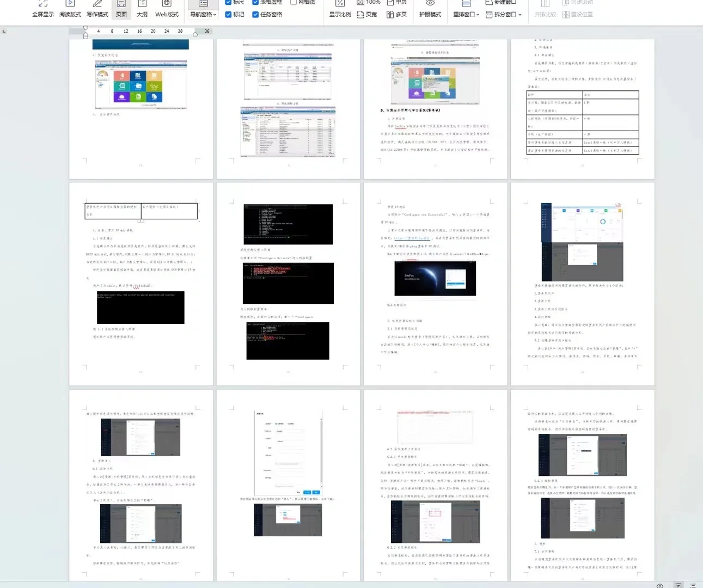The image size is (703, 588).
Task: Click 新建窗口 to open new window
Action: pos(501,2)
